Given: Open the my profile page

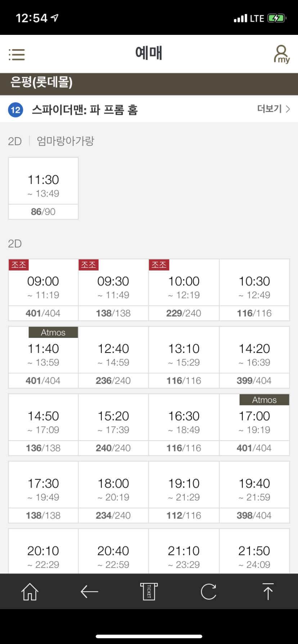Looking at the screenshot, I should 281,54.
